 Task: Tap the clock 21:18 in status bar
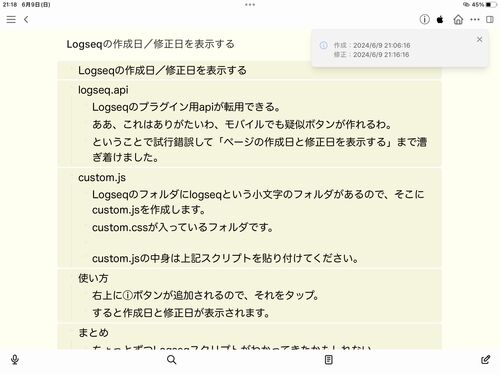(10, 5)
